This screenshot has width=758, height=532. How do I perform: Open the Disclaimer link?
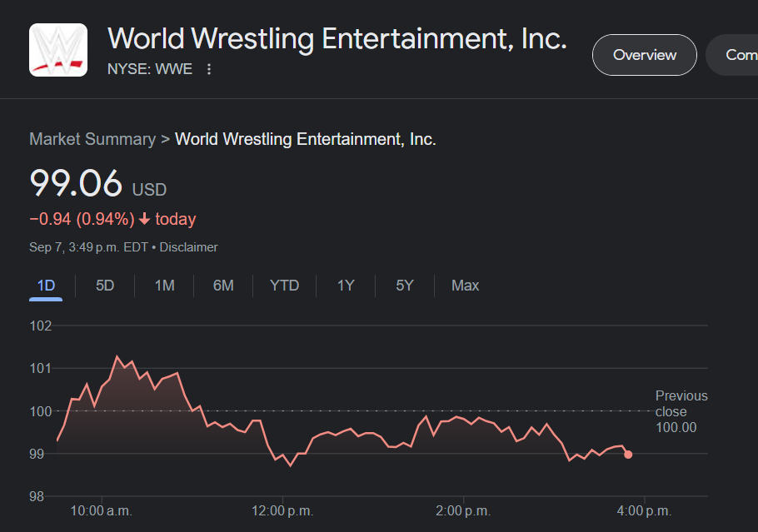(x=189, y=247)
